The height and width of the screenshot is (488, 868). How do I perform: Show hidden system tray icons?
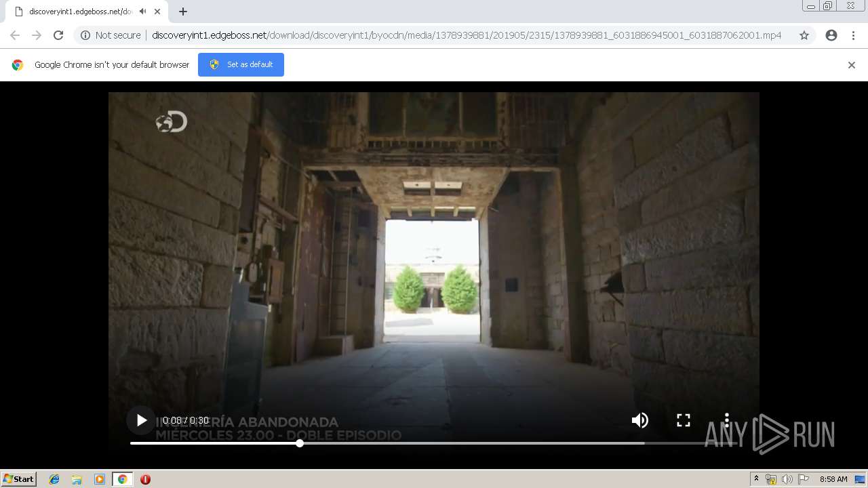tap(756, 479)
